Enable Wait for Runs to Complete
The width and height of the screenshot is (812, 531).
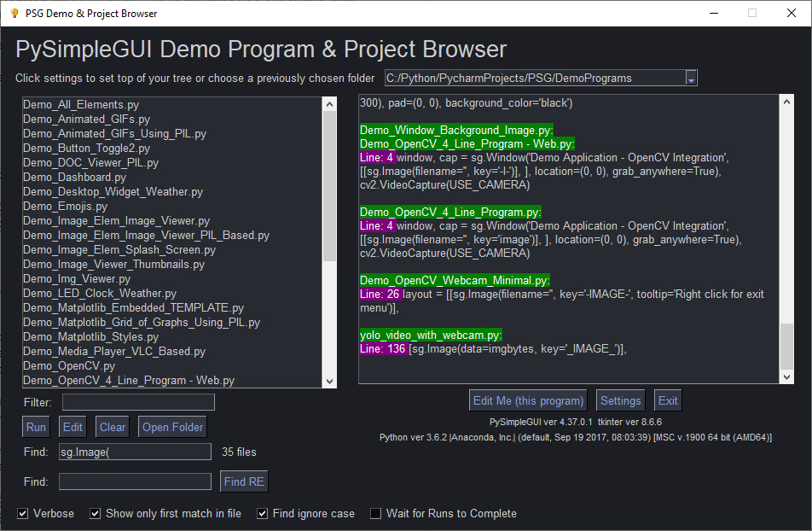[x=376, y=514]
